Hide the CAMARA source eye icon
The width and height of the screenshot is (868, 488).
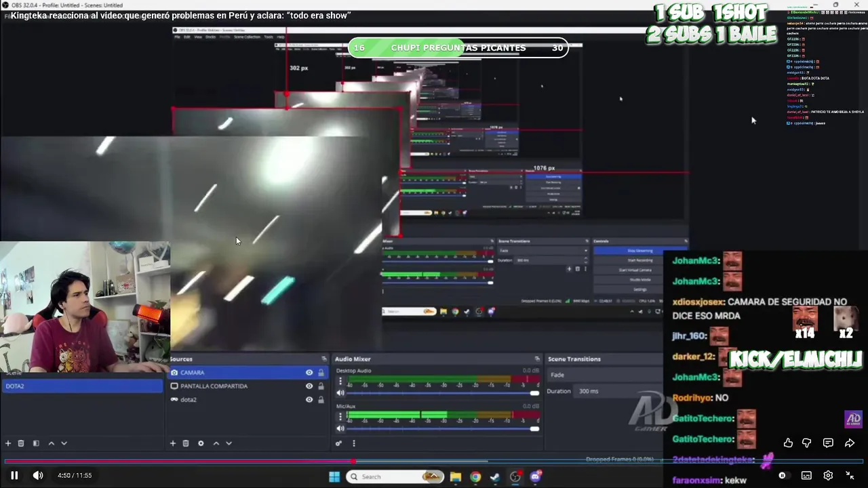[x=309, y=372]
